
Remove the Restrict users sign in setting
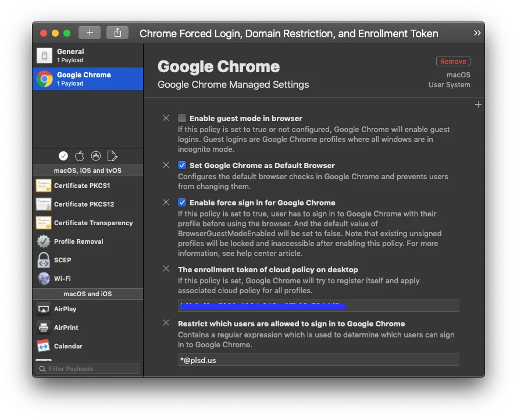(166, 323)
